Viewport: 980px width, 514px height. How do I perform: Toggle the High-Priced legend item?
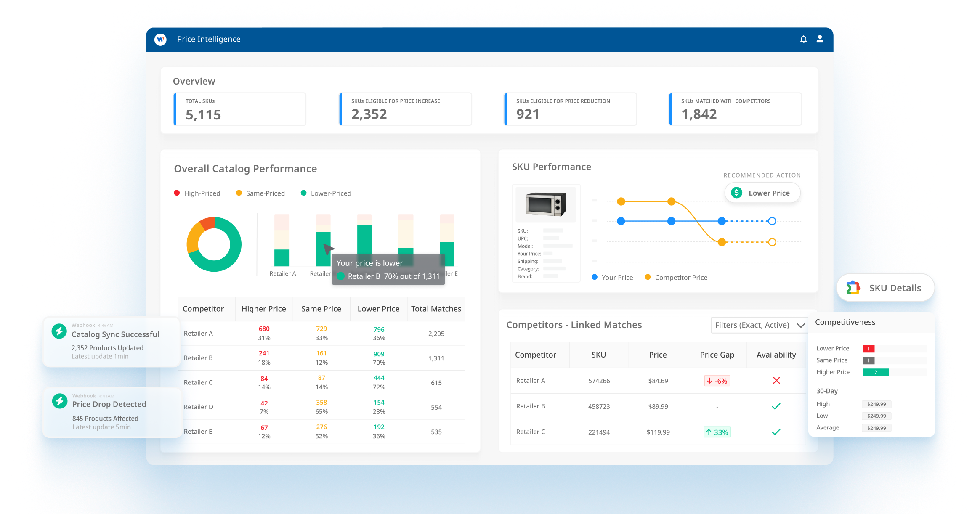[x=197, y=193]
